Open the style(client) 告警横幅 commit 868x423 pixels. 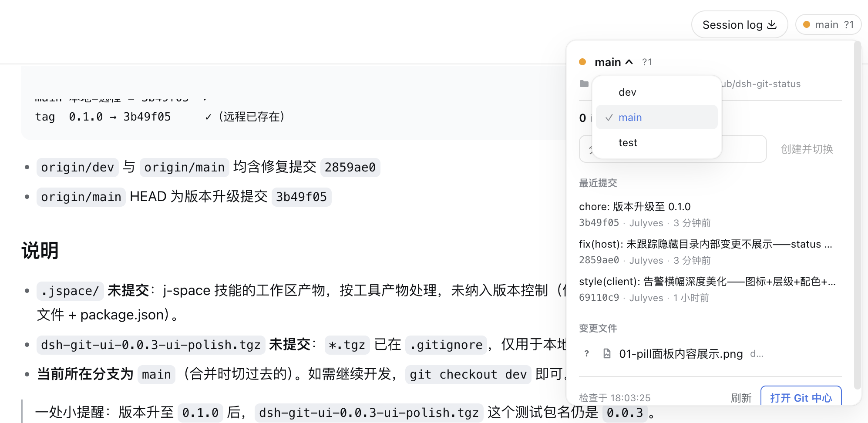pos(707,282)
